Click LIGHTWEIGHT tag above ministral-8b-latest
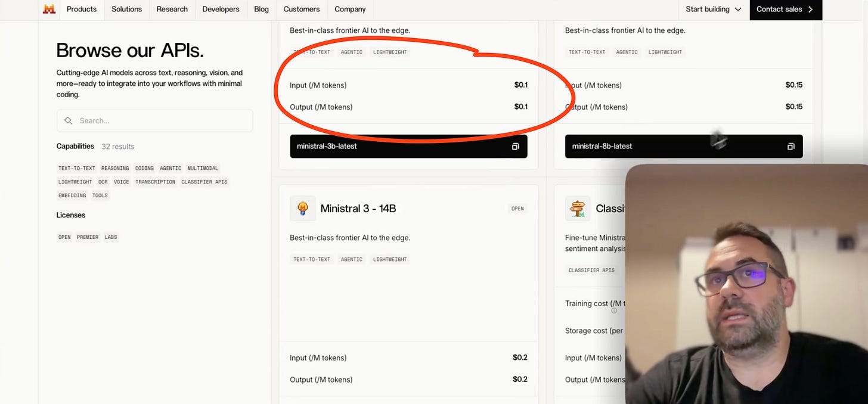The height and width of the screenshot is (404, 868). (665, 52)
